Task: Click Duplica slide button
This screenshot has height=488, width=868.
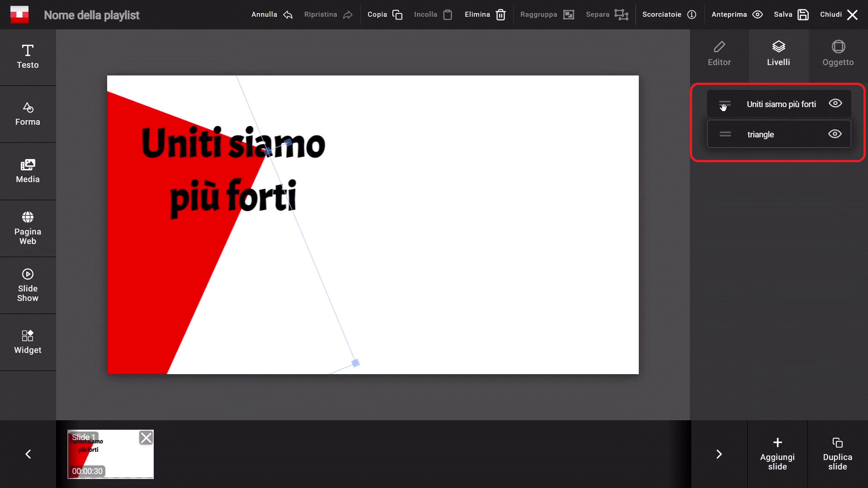Action: click(837, 454)
